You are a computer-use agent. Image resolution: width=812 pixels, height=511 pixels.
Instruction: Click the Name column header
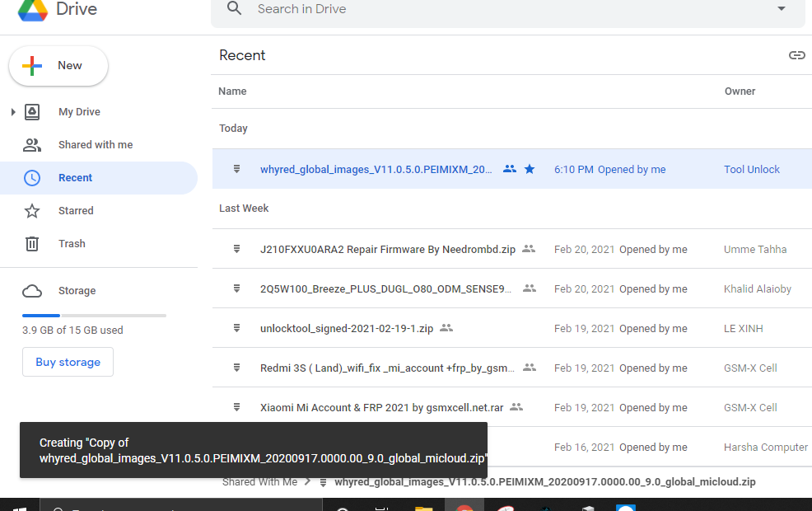[232, 91]
